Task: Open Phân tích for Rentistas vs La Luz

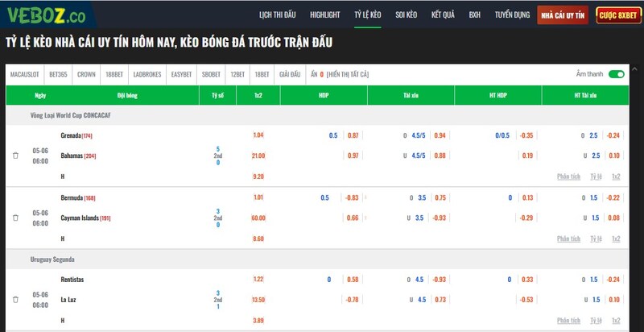Action: pos(569,320)
